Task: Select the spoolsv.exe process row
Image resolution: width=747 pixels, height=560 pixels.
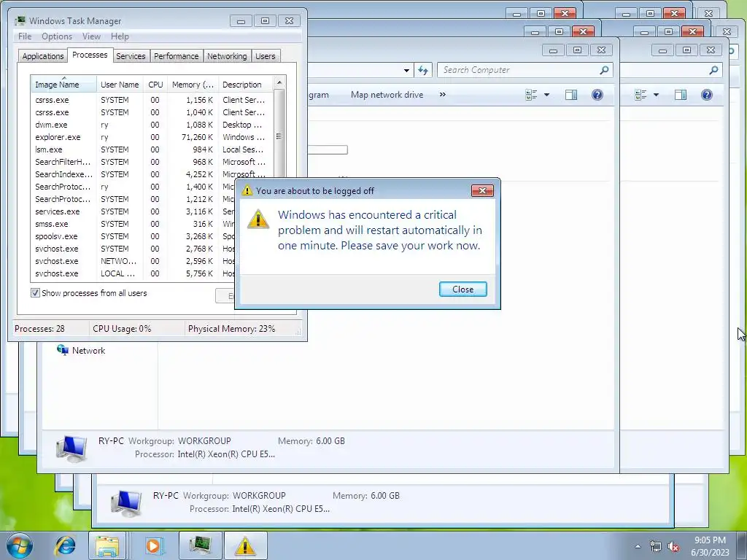Action: (x=133, y=236)
